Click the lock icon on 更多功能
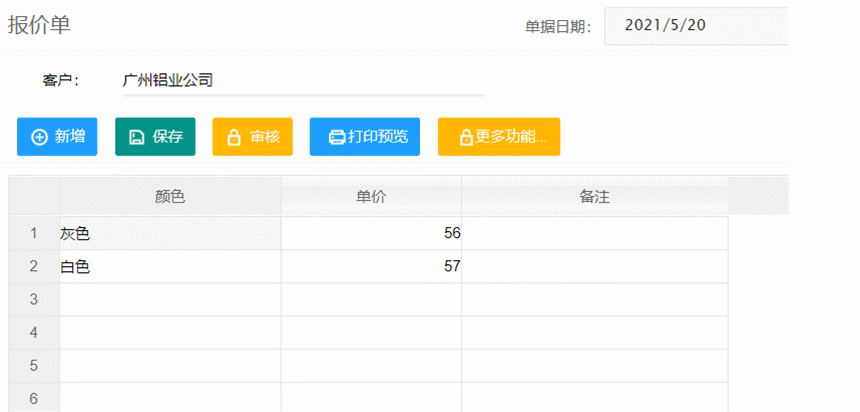This screenshot has height=412, width=860. pyautogui.click(x=466, y=137)
